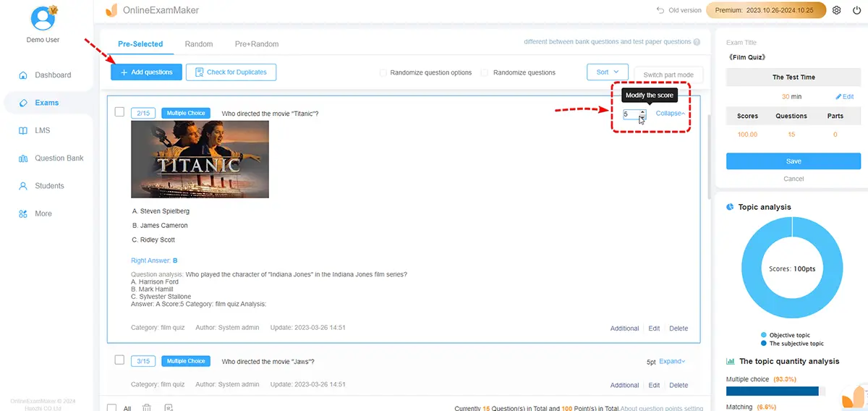Switch to the Random tab
Screen dimensions: 868x411
tap(199, 44)
